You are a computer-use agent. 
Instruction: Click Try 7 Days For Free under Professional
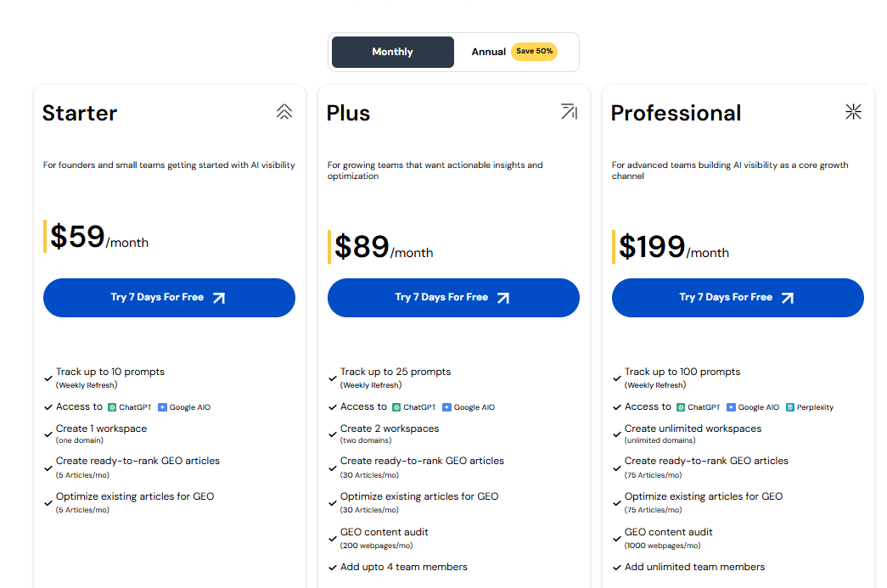coord(737,298)
